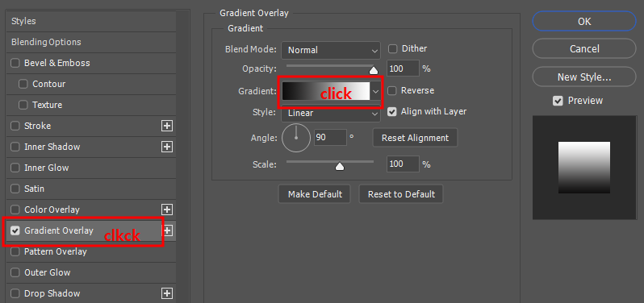Click the Make Default button
This screenshot has width=644, height=303.
tap(315, 194)
